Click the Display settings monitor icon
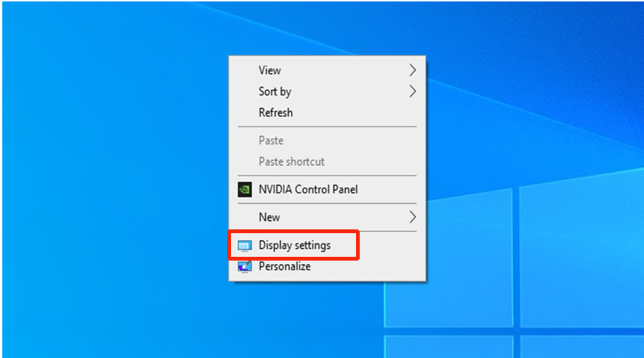Image resolution: width=644 pixels, height=358 pixels. pyautogui.click(x=244, y=246)
